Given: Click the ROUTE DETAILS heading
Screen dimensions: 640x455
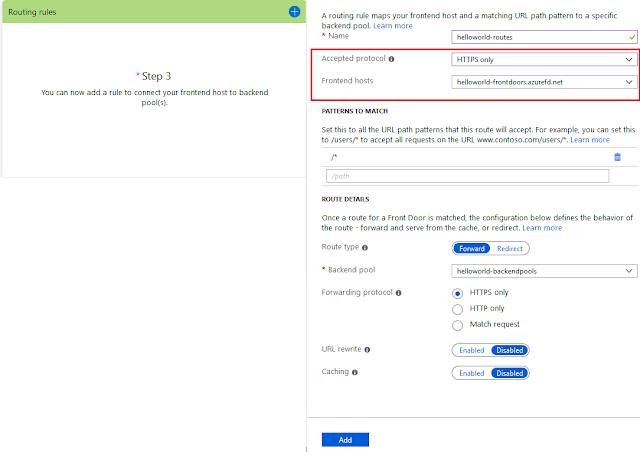Looking at the screenshot, I should click(x=345, y=199).
